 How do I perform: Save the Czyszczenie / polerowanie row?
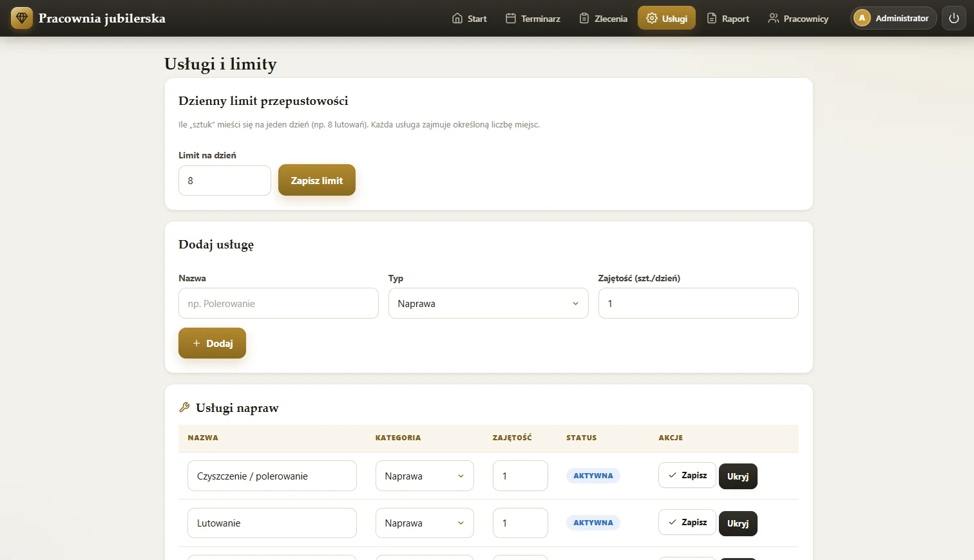[687, 475]
